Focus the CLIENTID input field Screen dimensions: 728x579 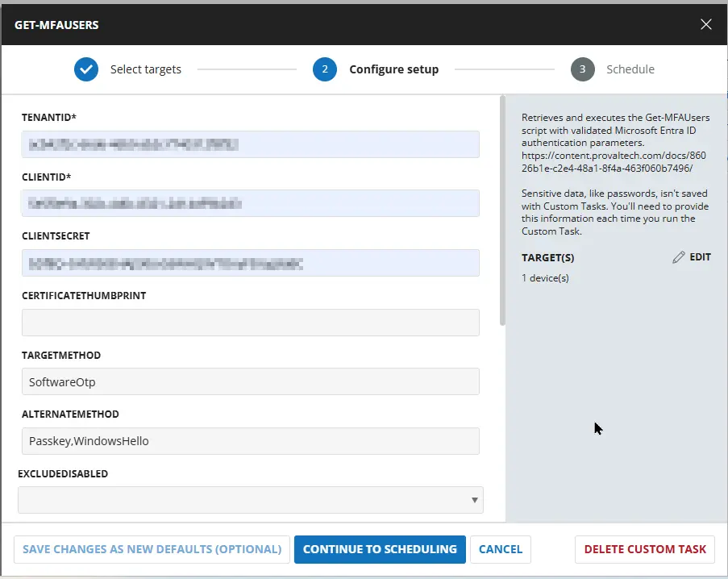(251, 203)
